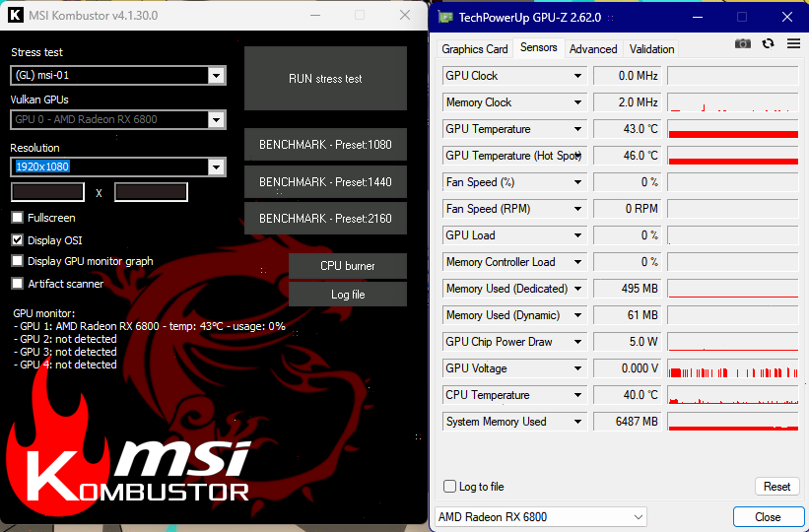Click the 43.0 °C GPU temperature value

(628, 129)
